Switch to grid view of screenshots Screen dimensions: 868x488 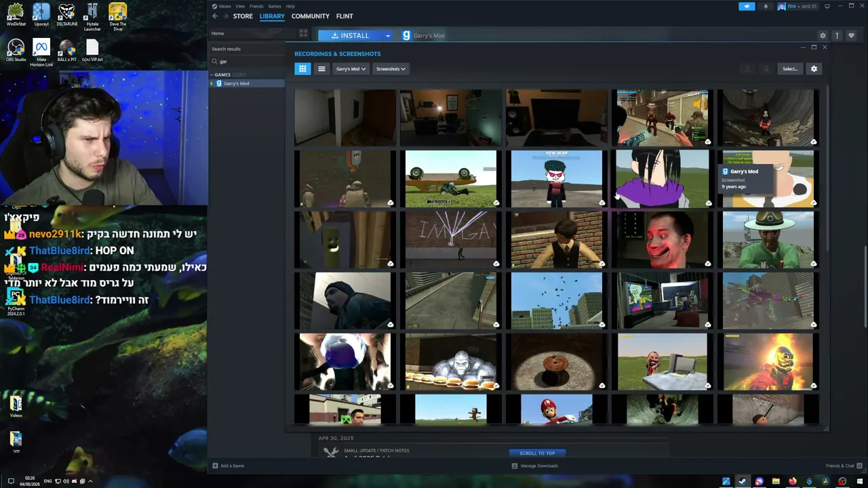[302, 68]
